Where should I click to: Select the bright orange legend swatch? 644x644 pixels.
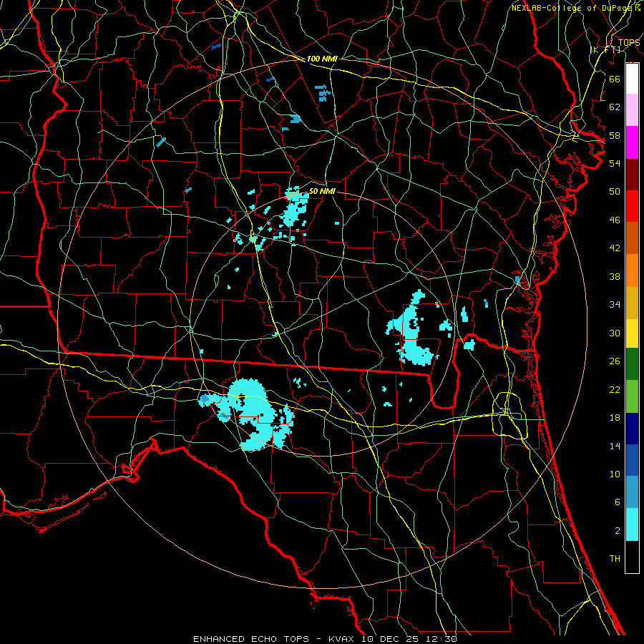coord(632,270)
